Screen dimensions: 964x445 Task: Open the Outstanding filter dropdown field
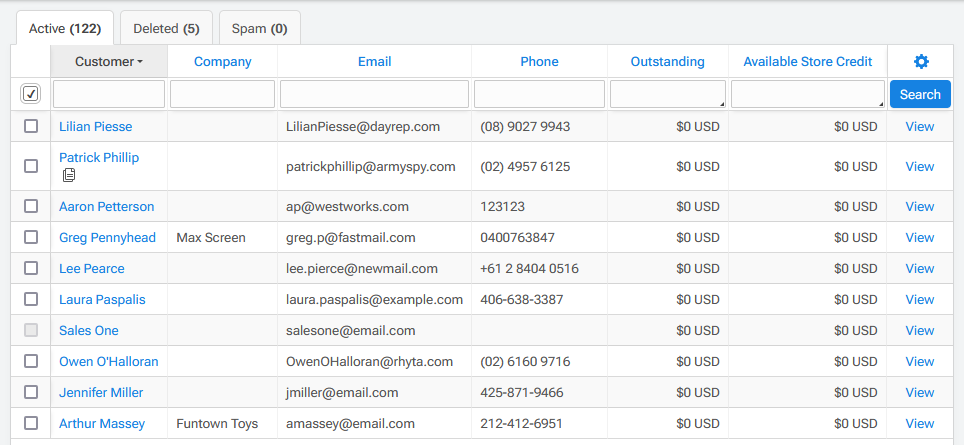pos(668,94)
